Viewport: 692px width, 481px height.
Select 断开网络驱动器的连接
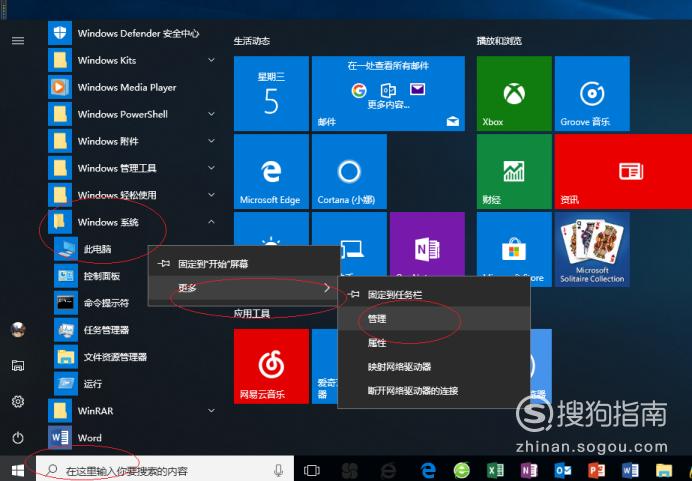(434, 391)
